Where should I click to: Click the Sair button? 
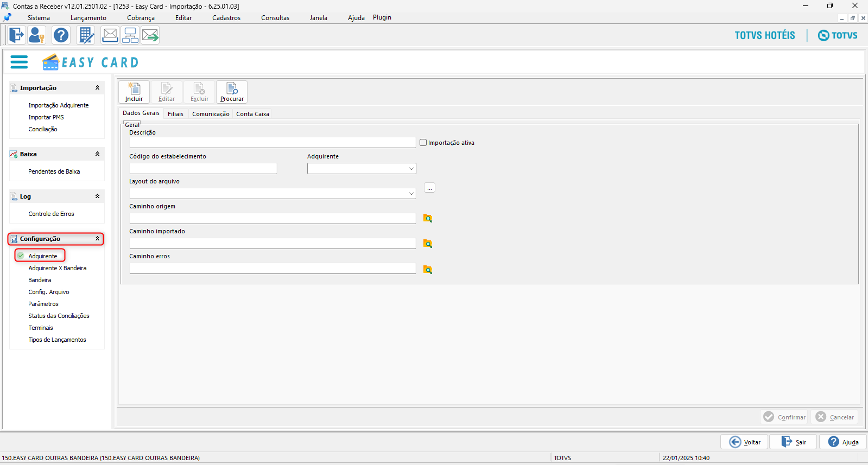click(793, 442)
